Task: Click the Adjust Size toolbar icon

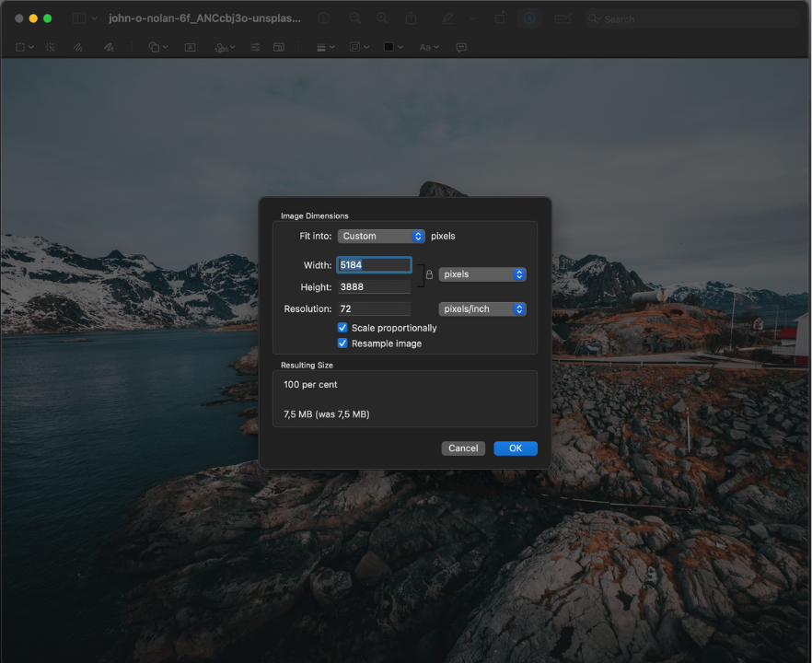Action: click(x=279, y=47)
